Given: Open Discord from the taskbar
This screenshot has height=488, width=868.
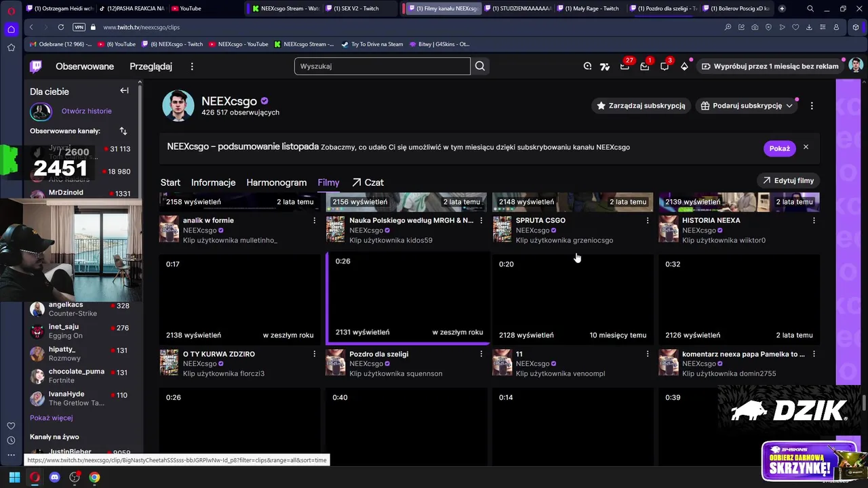Looking at the screenshot, I should click(x=55, y=477).
